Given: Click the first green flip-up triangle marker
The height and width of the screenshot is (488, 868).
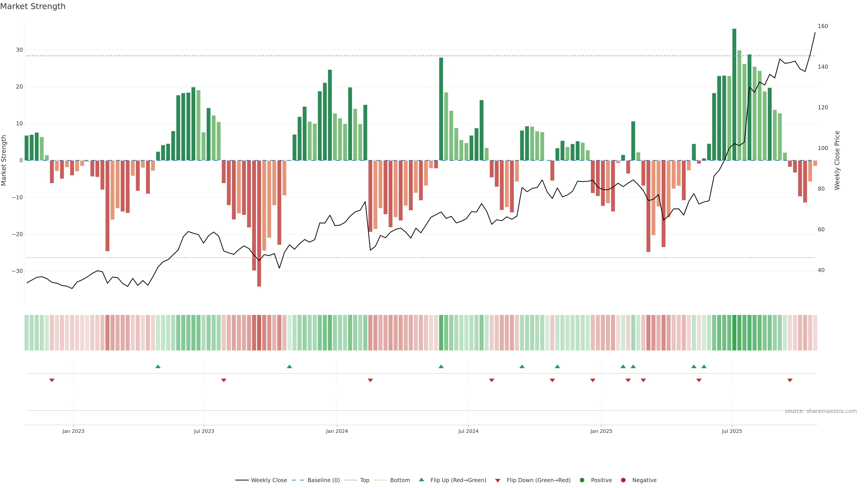Looking at the screenshot, I should (158, 366).
